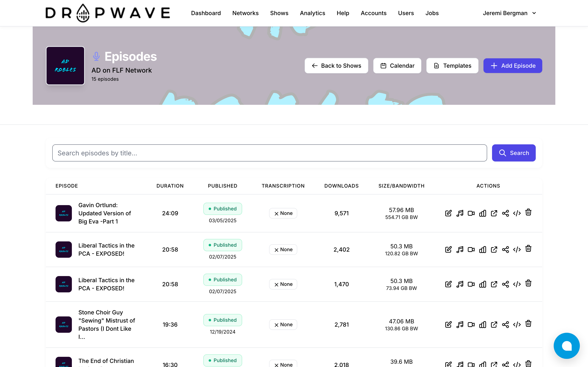The image size is (588, 367).
Task: Focus the episode title search field
Action: (269, 153)
